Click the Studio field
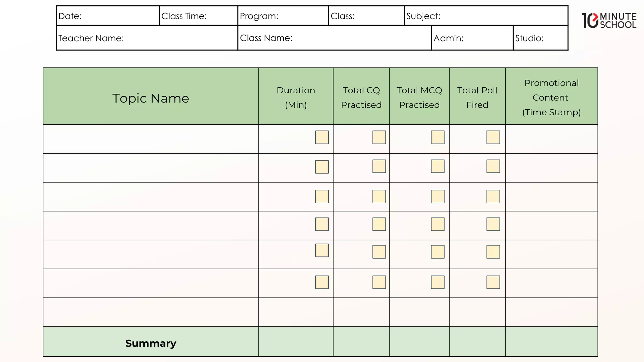644x362 pixels. (555, 38)
